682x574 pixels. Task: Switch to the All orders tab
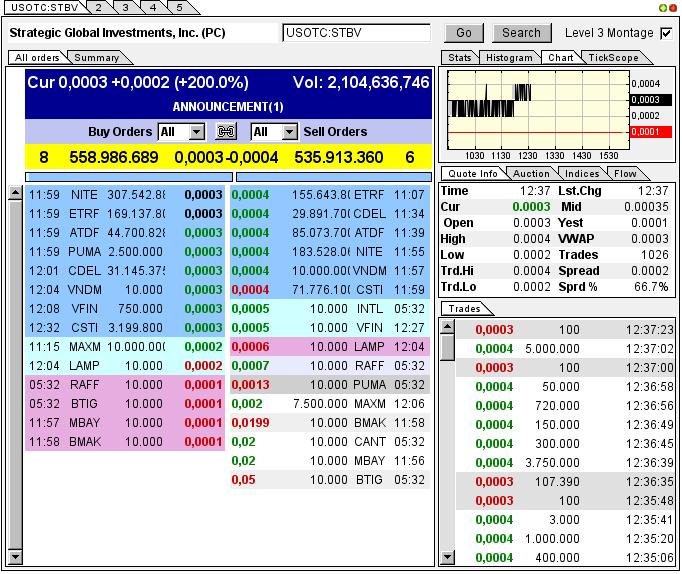click(37, 58)
